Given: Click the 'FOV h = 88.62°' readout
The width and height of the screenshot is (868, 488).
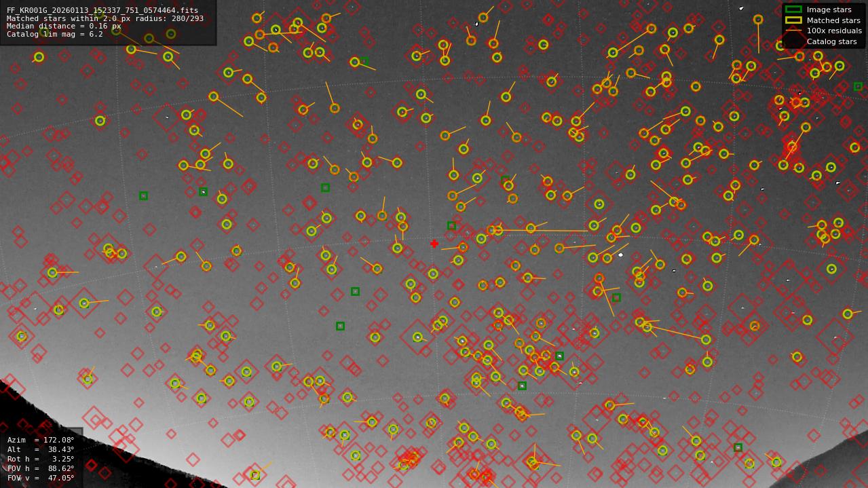Looking at the screenshot, I should coord(41,469).
